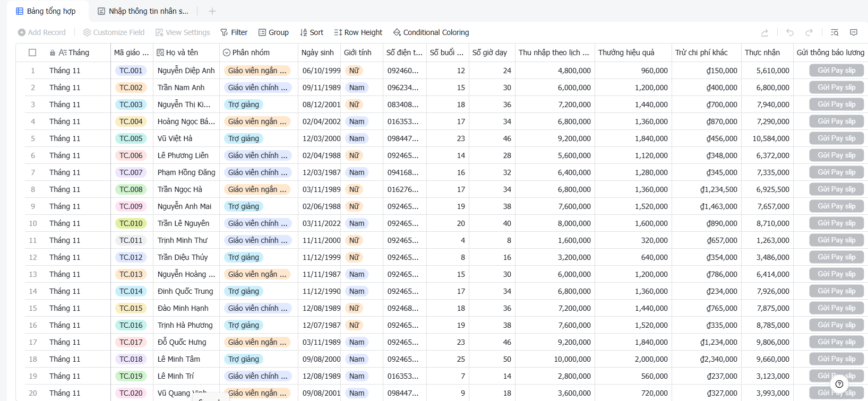Select name cell Trịnh Hà Phương
The image size is (868, 401).
click(186, 325)
